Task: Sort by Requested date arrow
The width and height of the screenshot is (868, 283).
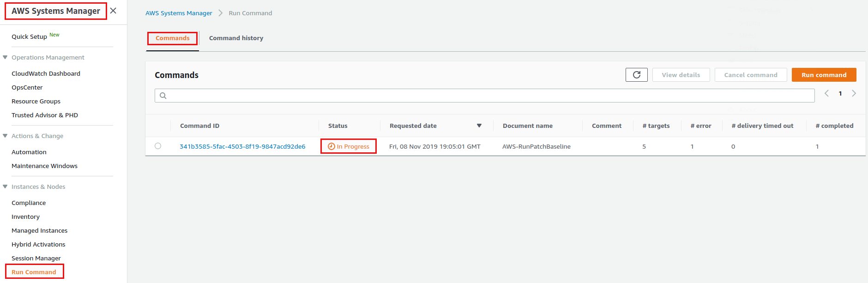Action: 479,126
